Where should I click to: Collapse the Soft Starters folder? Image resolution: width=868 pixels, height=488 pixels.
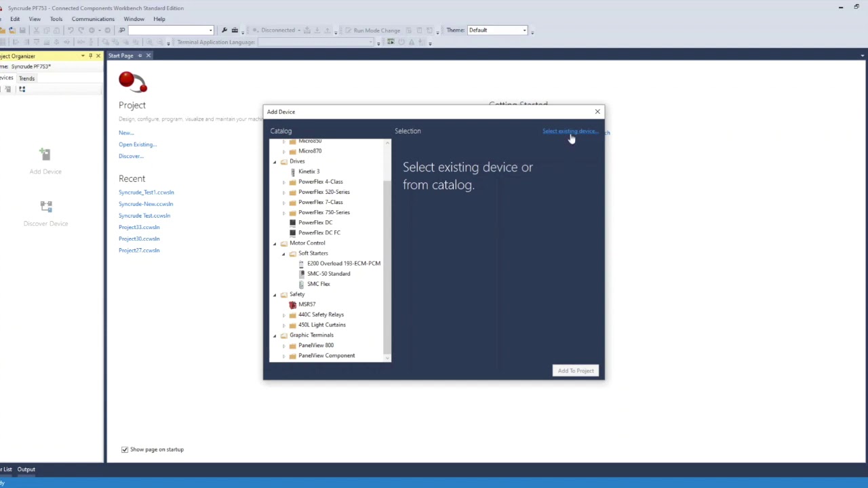(x=283, y=253)
